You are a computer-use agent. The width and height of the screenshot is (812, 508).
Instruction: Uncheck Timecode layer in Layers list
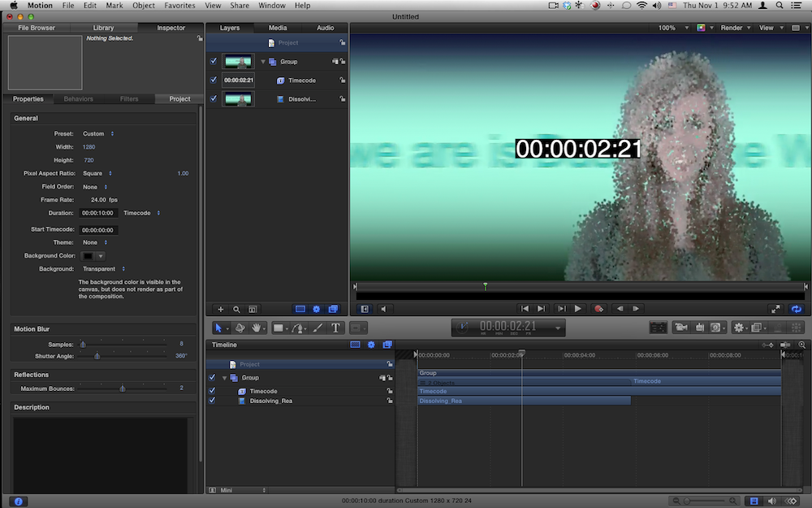tap(214, 80)
